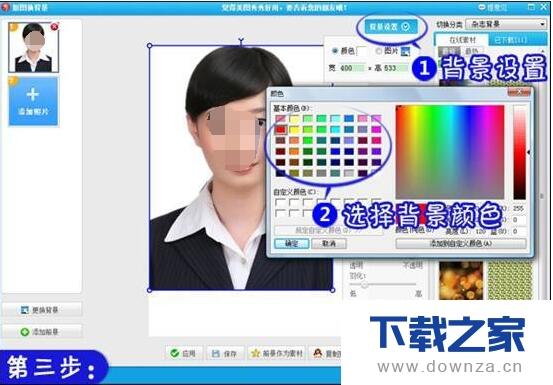Click the 添加照片 add photo tile
The height and width of the screenshot is (385, 553).
pos(33,101)
